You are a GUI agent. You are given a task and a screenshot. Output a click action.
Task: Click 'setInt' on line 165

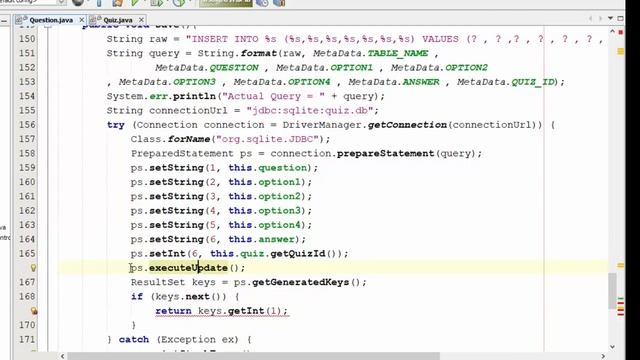pyautogui.click(x=167, y=253)
